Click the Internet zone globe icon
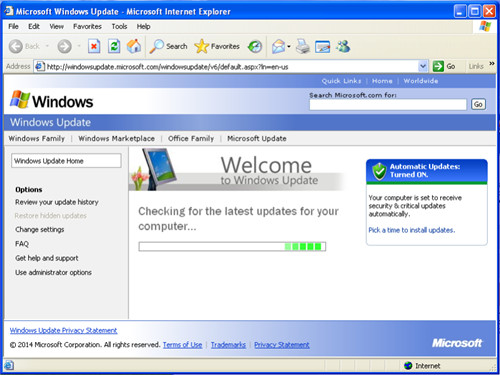Image resolution: width=500 pixels, height=375 pixels. (408, 366)
